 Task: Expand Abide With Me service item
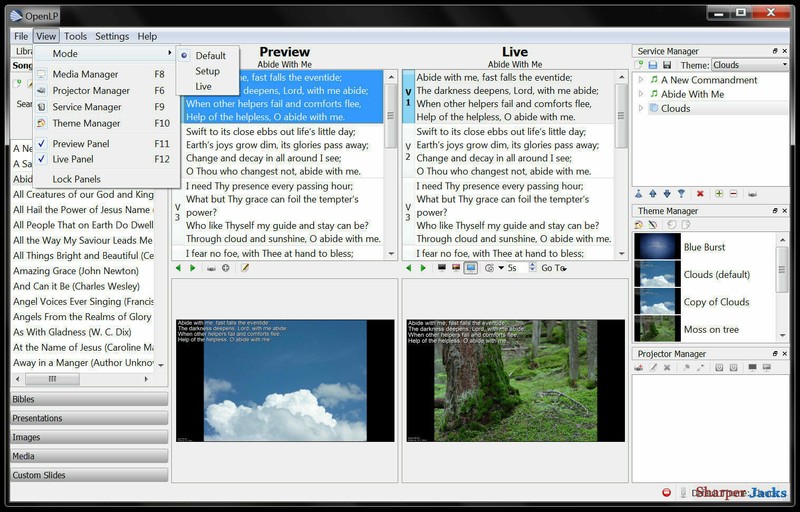[641, 94]
